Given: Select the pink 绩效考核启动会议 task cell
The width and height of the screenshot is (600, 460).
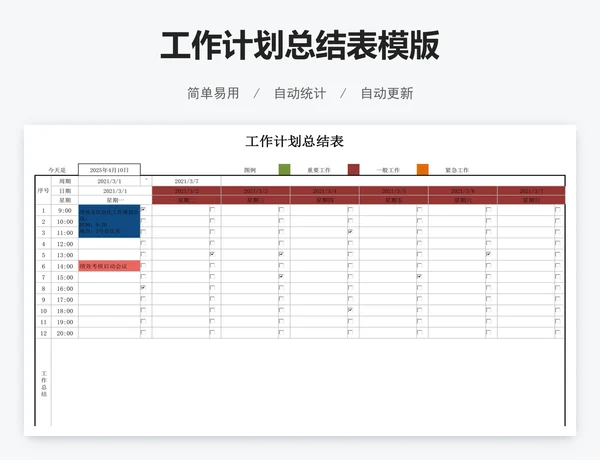Looking at the screenshot, I should point(109,266).
